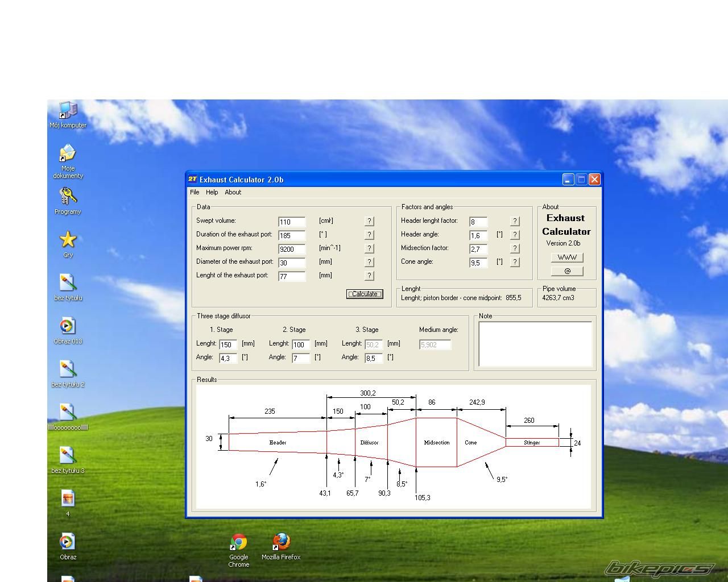Screen dimensions: 728x582
Task: Open the File menu
Action: click(x=195, y=192)
